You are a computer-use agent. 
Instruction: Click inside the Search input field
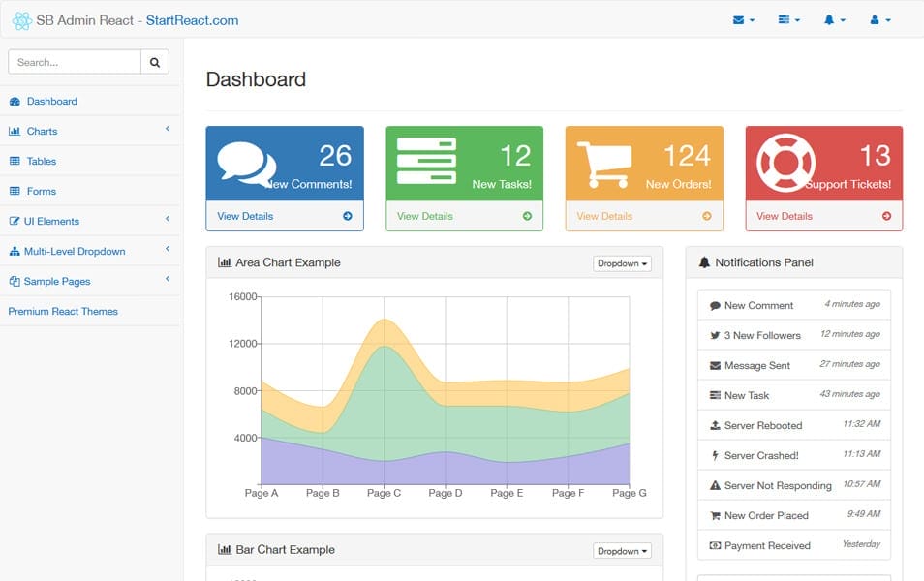[x=75, y=62]
